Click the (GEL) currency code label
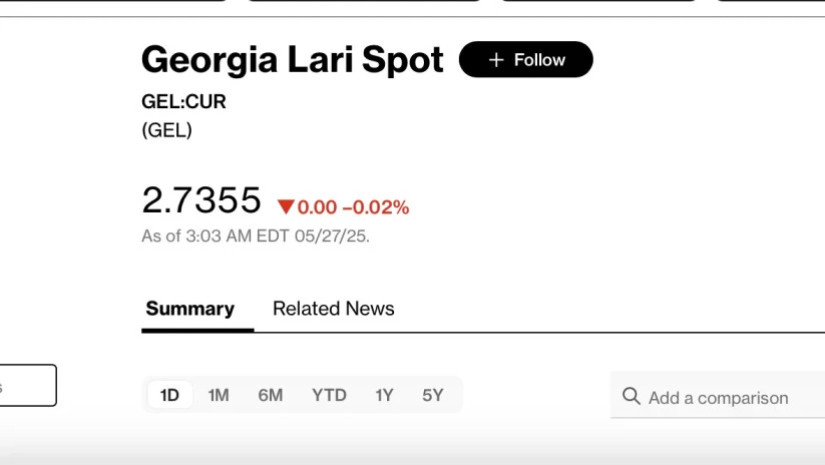The image size is (825, 465). coord(167,130)
